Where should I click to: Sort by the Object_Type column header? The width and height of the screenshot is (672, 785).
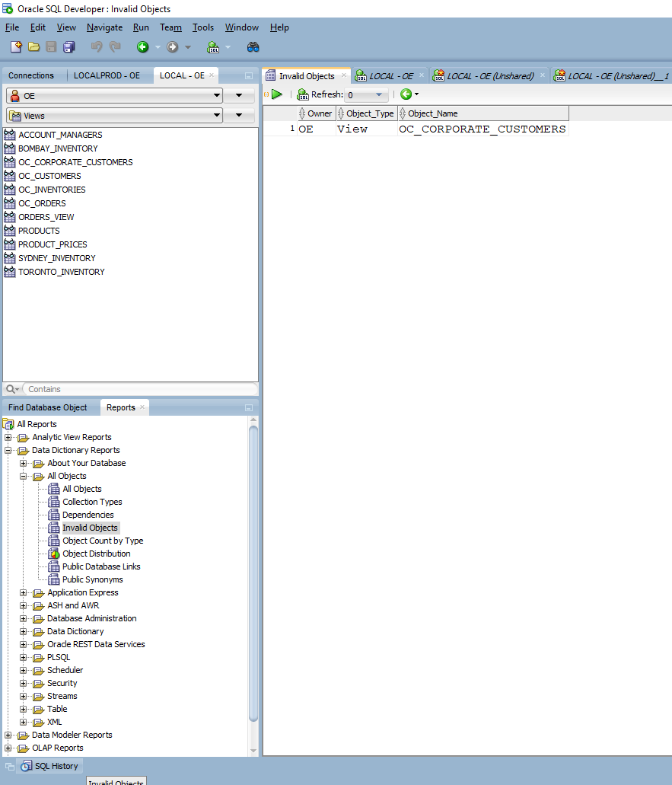(368, 113)
